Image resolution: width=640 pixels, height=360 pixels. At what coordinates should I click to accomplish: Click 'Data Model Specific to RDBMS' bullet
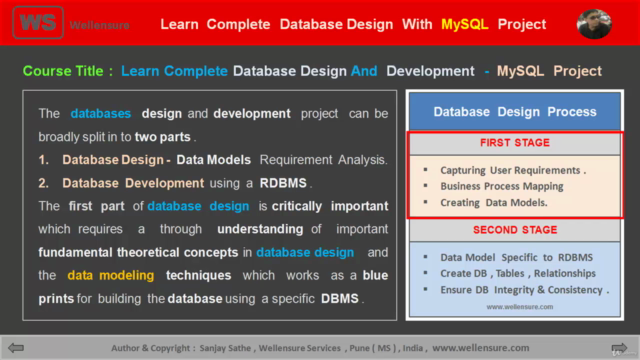point(516,258)
